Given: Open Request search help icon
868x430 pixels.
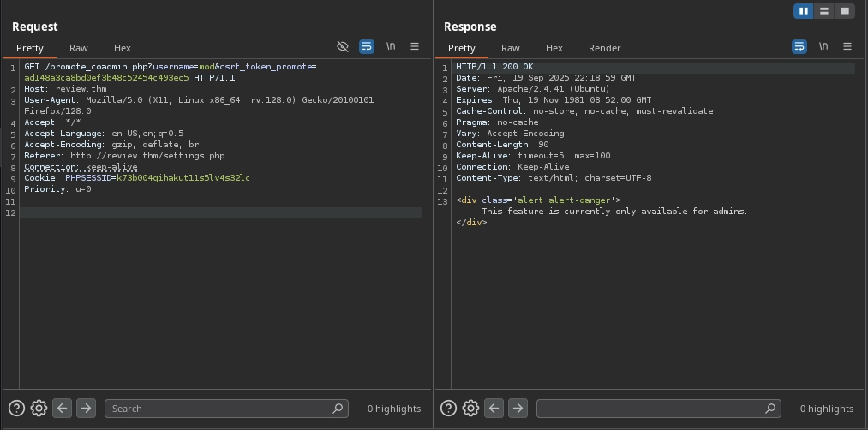Looking at the screenshot, I should tap(17, 409).
